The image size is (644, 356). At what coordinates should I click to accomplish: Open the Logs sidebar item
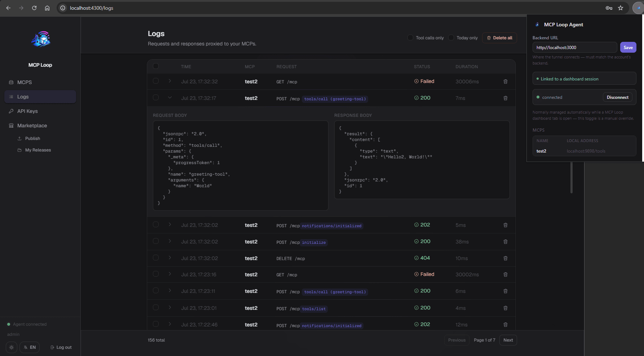[40, 97]
